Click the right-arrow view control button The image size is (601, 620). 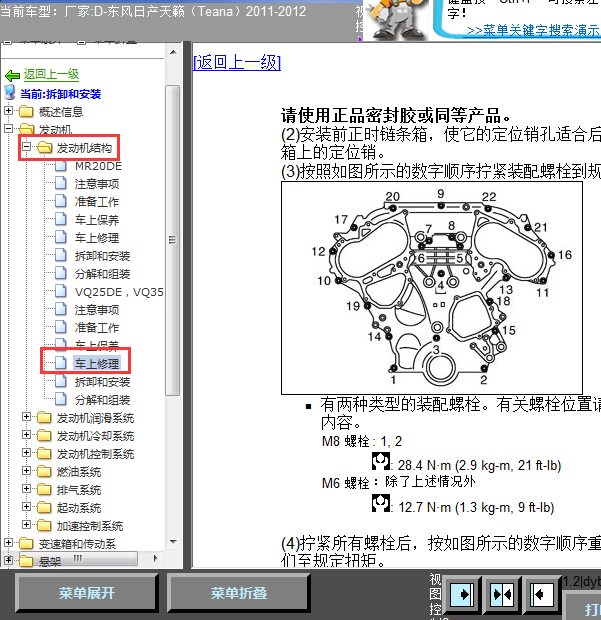click(461, 595)
